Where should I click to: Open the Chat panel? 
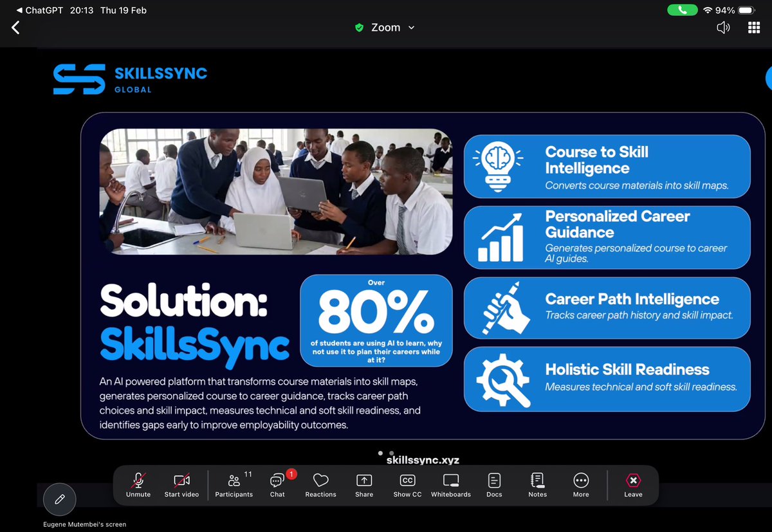point(277,485)
